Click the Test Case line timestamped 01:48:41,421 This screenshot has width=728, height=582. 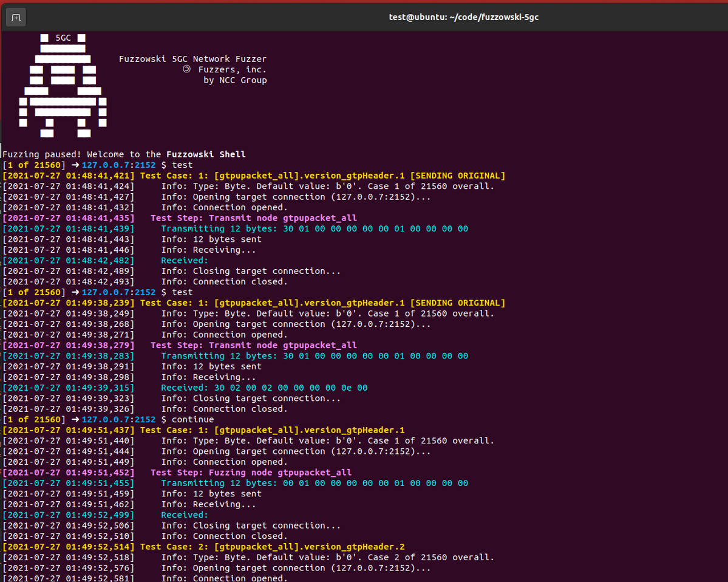pos(254,176)
